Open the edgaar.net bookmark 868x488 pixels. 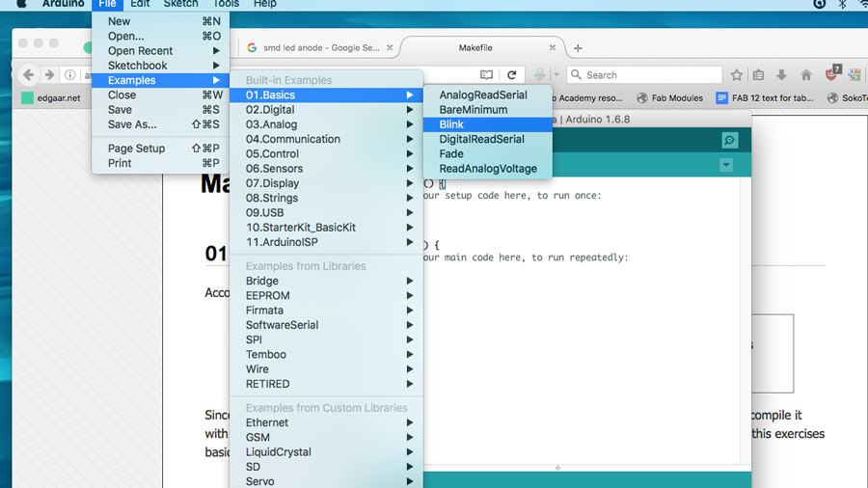pos(51,98)
